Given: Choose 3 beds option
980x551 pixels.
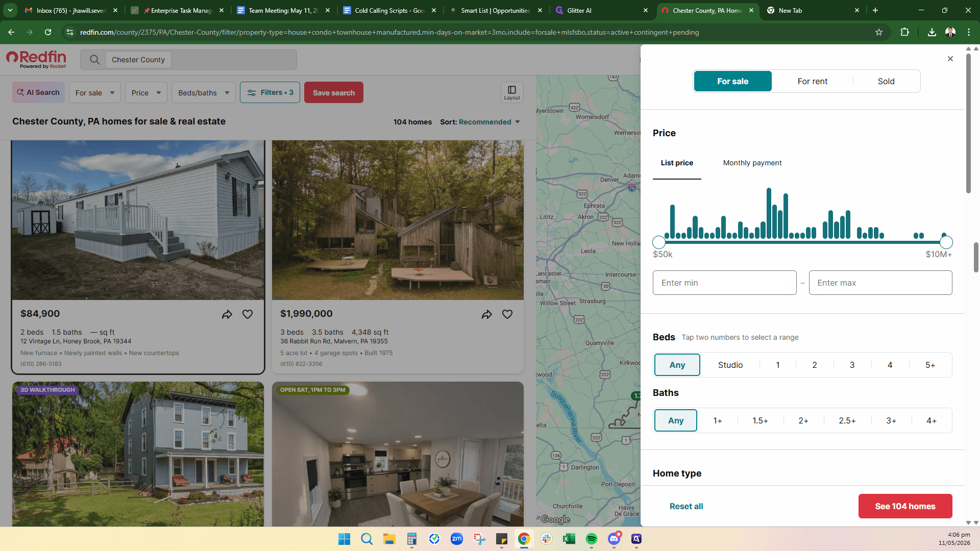Looking at the screenshot, I should coord(852,365).
